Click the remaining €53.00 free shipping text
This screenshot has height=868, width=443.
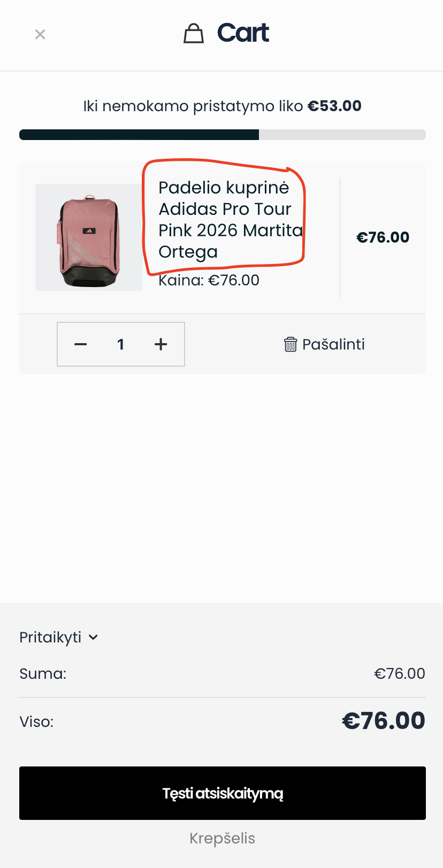tap(334, 106)
